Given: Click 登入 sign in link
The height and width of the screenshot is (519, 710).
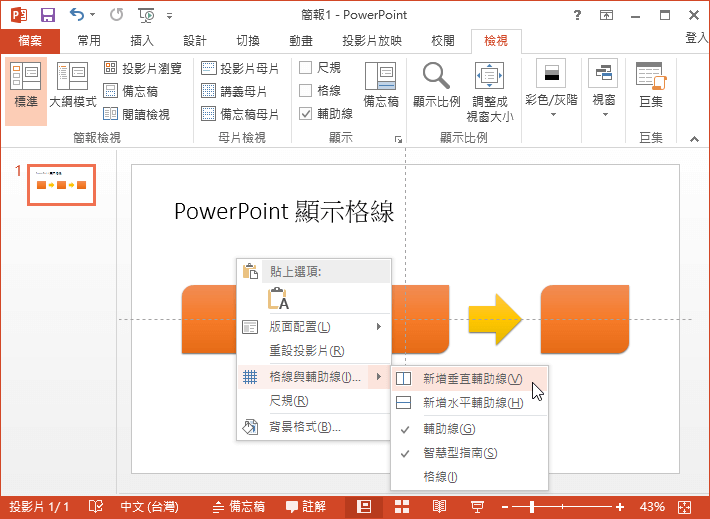Looking at the screenshot, I should [x=696, y=38].
